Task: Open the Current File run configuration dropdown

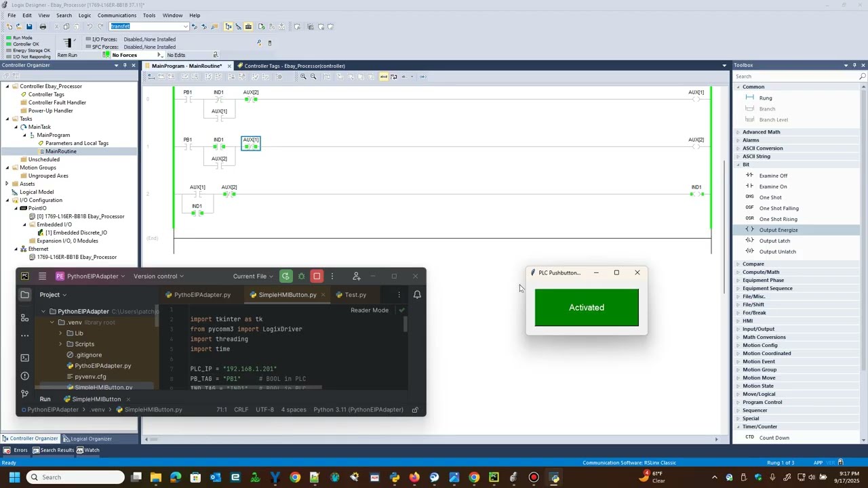Action: tap(254, 276)
